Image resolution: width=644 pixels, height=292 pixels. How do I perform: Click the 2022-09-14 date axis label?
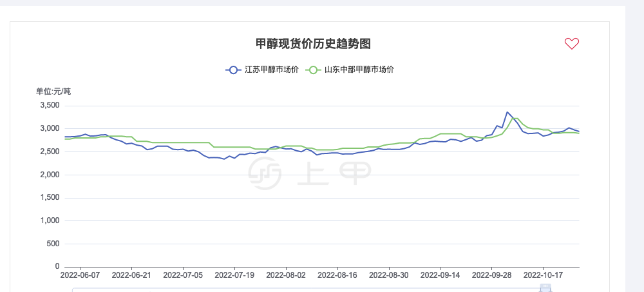click(x=440, y=275)
